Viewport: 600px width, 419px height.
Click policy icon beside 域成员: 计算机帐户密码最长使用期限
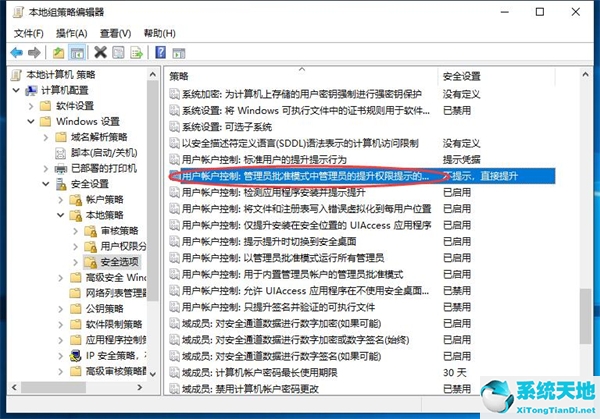point(174,372)
